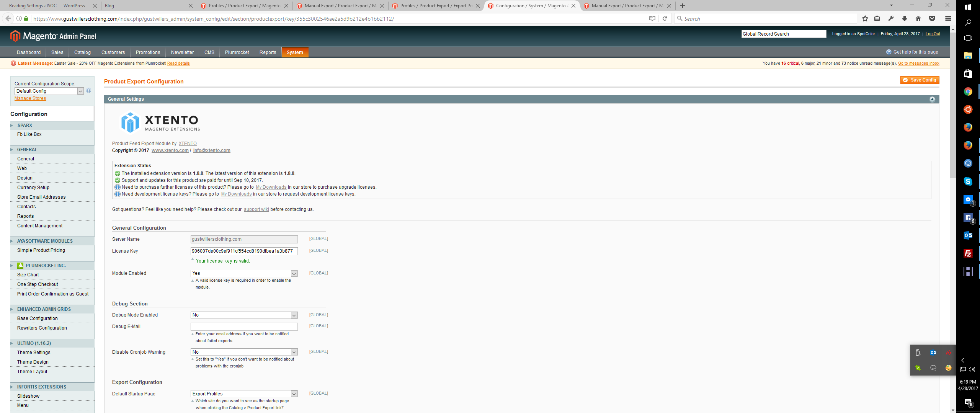Open Go to messages inbox link

[x=918, y=64]
